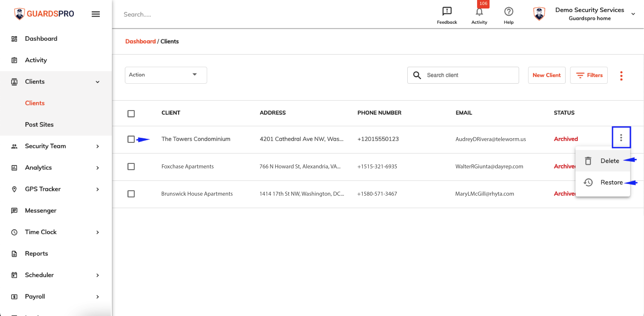Click the CLIENT column header
This screenshot has width=644, height=316.
(x=171, y=113)
